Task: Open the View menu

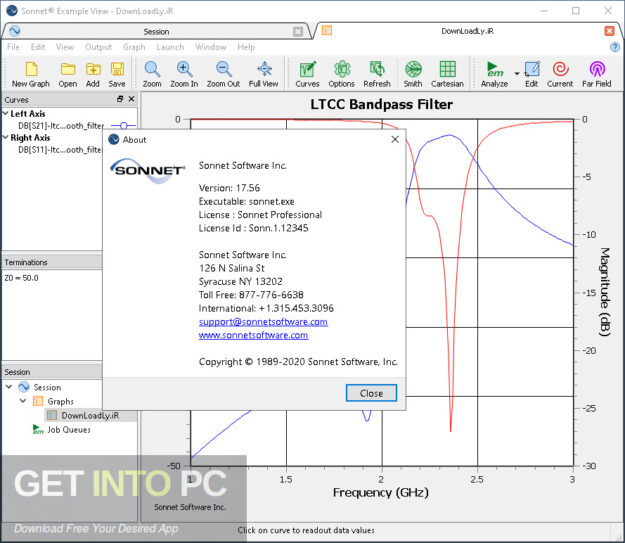Action: [65, 47]
